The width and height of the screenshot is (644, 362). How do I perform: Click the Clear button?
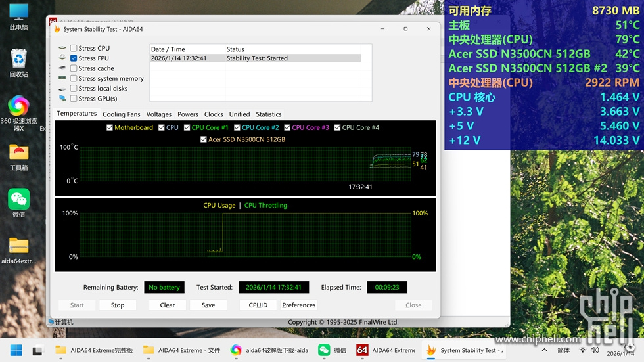coord(167,305)
